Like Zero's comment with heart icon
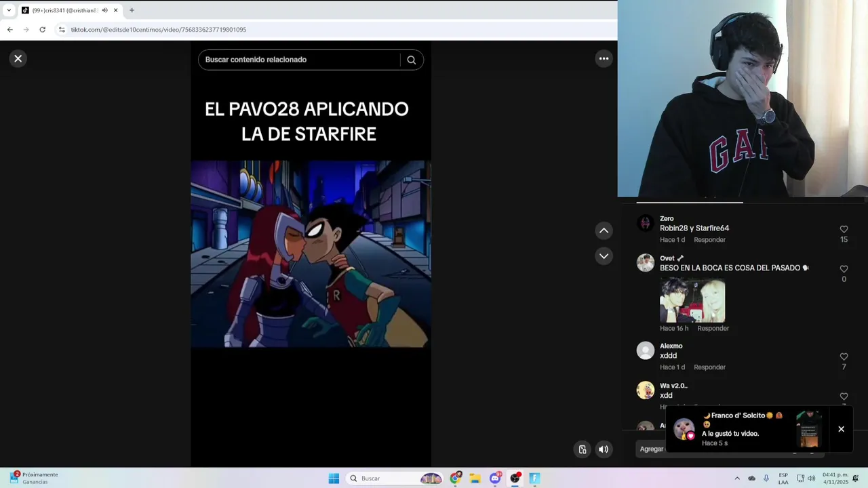Viewport: 868px width, 488px height. [x=844, y=229]
